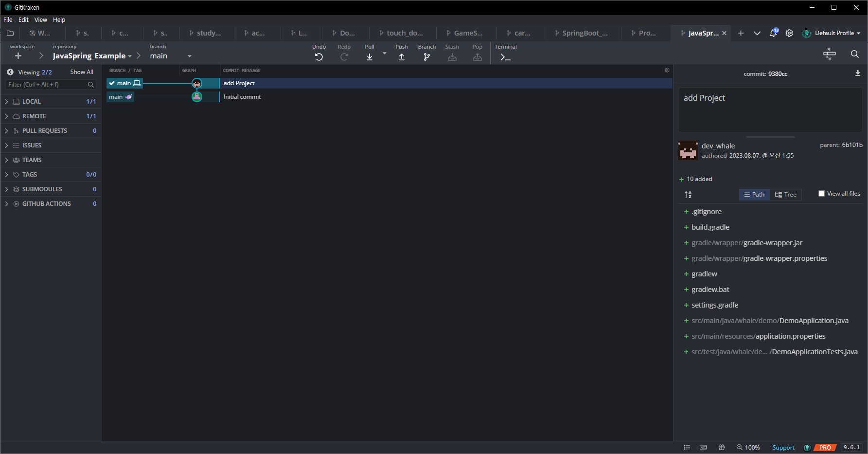The image size is (868, 454).
Task: Open the preferences gear icon
Action: pyautogui.click(x=789, y=33)
